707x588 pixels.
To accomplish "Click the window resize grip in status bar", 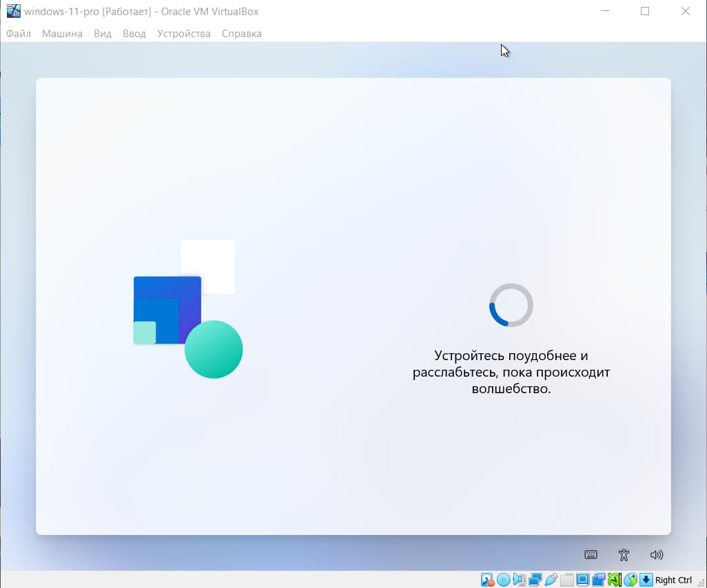I will pyautogui.click(x=702, y=583).
